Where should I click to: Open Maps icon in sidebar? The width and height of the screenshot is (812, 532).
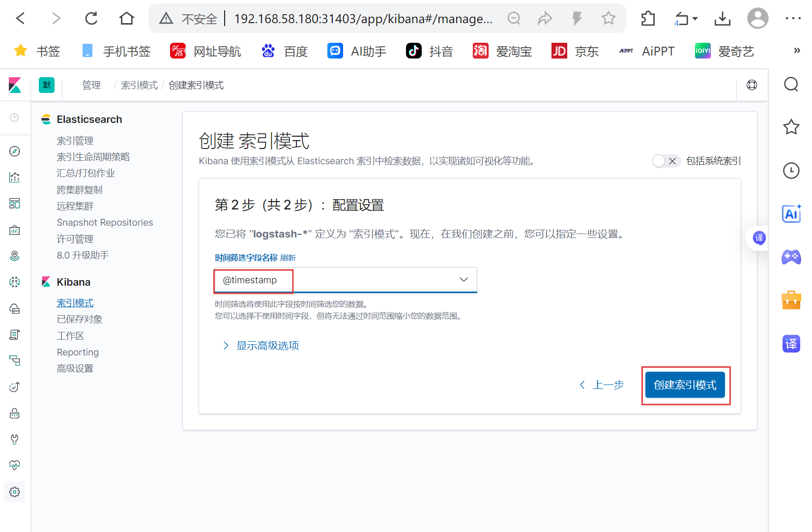[15, 256]
